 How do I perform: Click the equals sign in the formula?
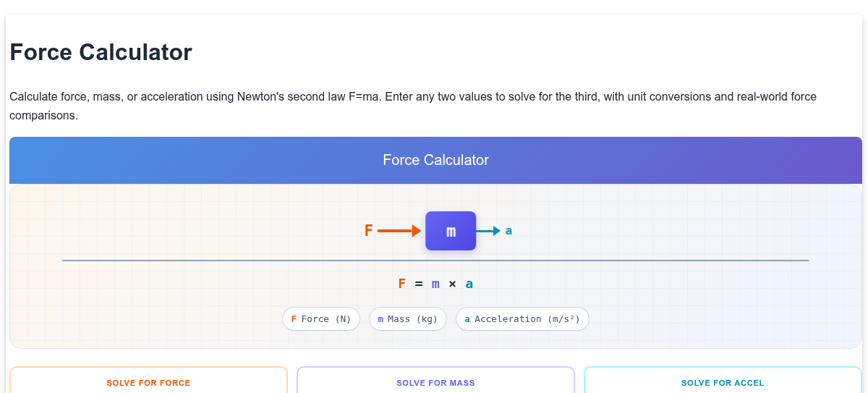point(419,284)
